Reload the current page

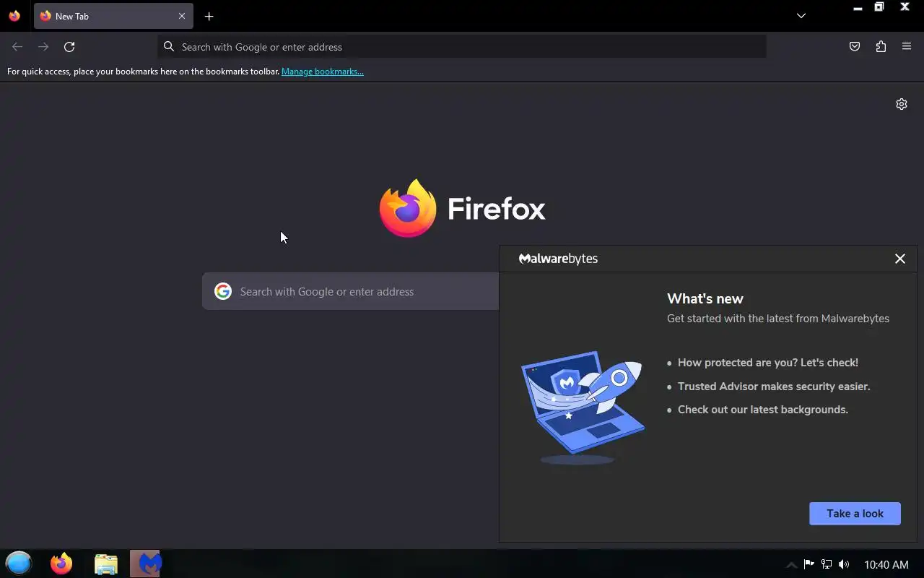[69, 47]
